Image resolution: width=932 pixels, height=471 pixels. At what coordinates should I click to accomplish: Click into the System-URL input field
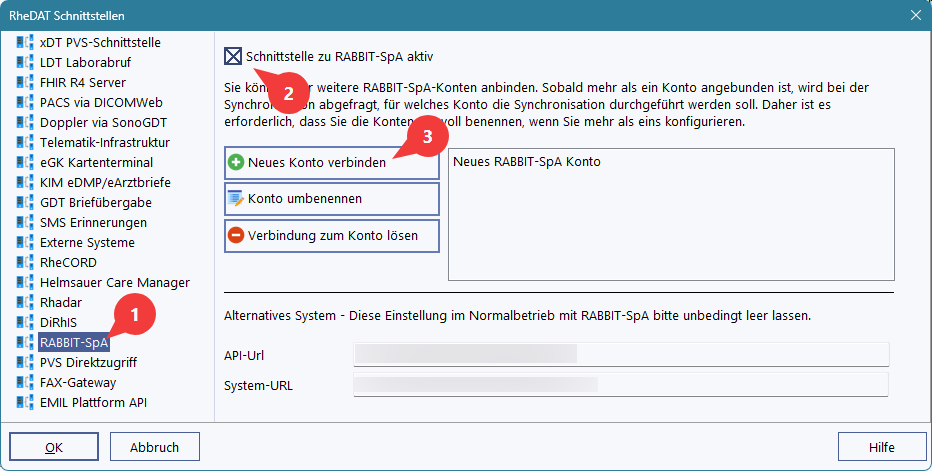[x=621, y=385]
